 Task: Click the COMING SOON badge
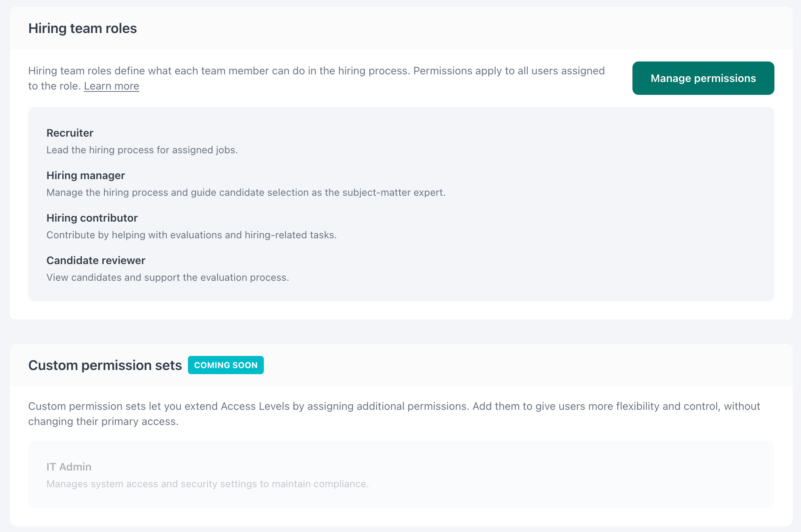(x=225, y=365)
